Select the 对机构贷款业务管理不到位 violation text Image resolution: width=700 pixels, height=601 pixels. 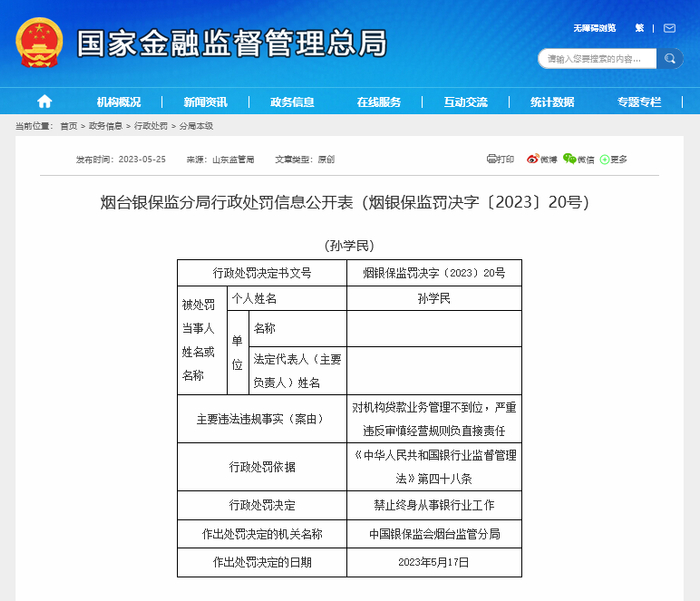tap(434, 419)
